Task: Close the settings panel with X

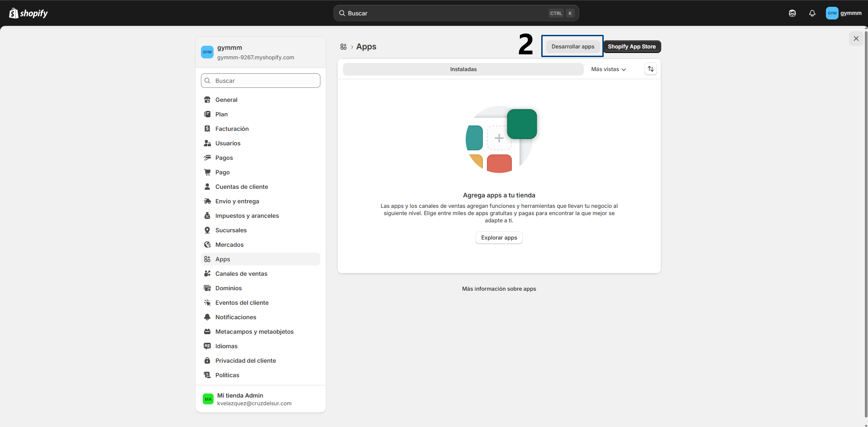Action: click(856, 38)
